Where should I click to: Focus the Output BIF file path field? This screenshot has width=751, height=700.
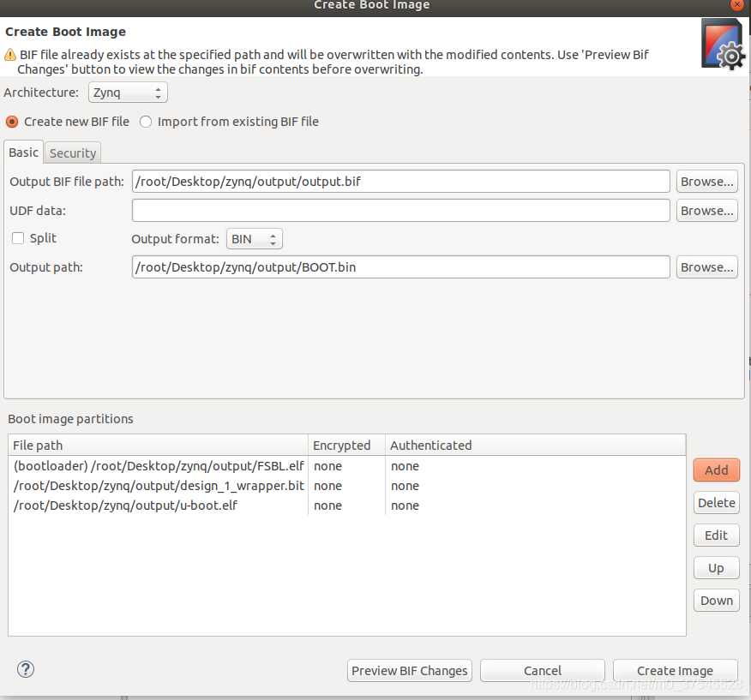click(x=401, y=182)
